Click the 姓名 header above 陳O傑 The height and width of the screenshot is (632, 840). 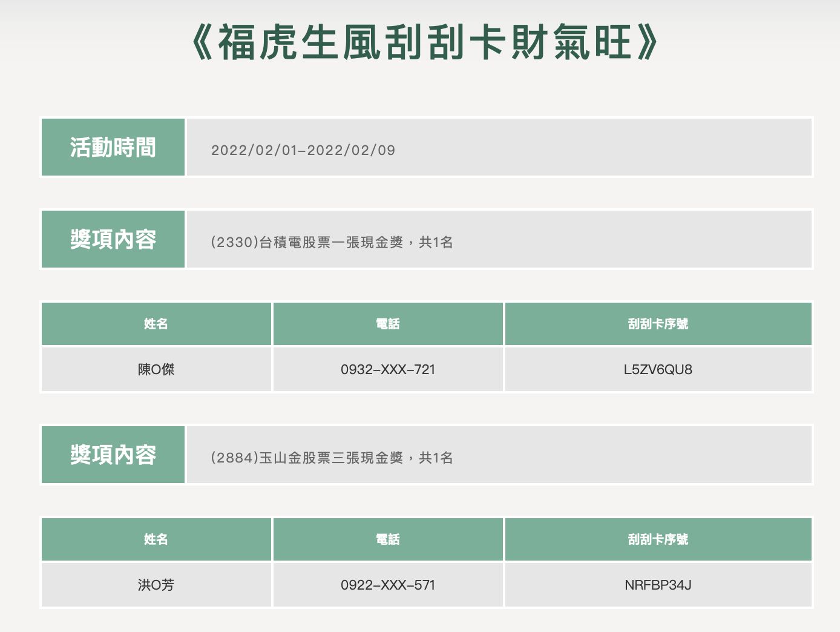click(x=156, y=324)
